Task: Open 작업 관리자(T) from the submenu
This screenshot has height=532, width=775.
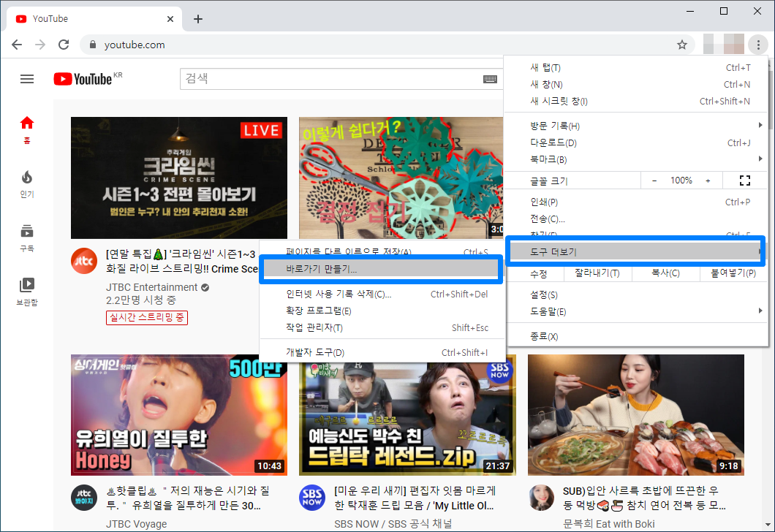Action: [382, 328]
